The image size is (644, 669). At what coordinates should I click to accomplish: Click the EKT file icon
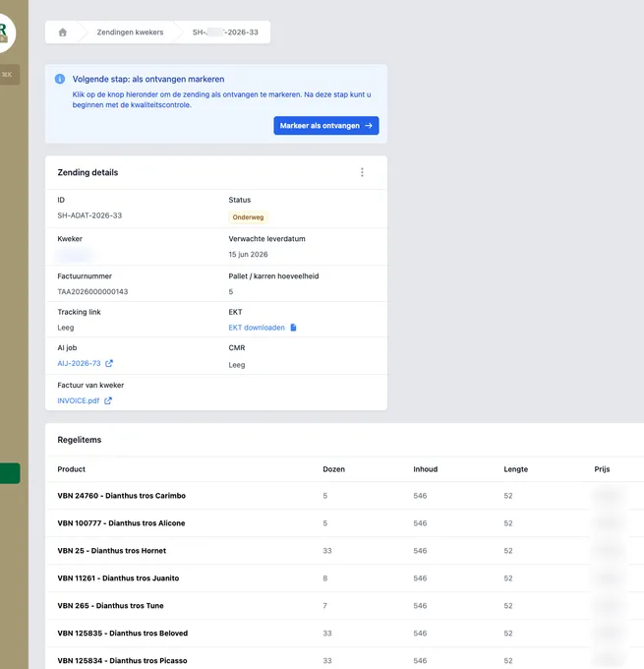coord(293,328)
